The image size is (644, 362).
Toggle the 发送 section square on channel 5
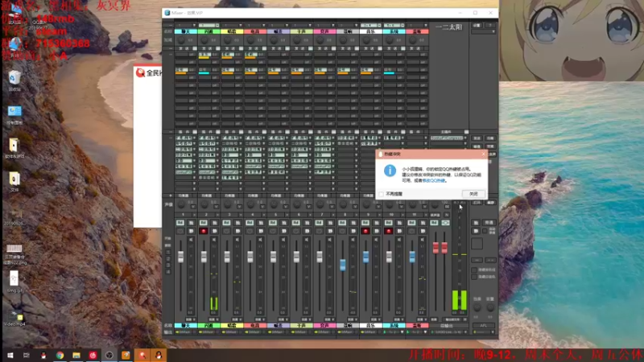(x=287, y=48)
